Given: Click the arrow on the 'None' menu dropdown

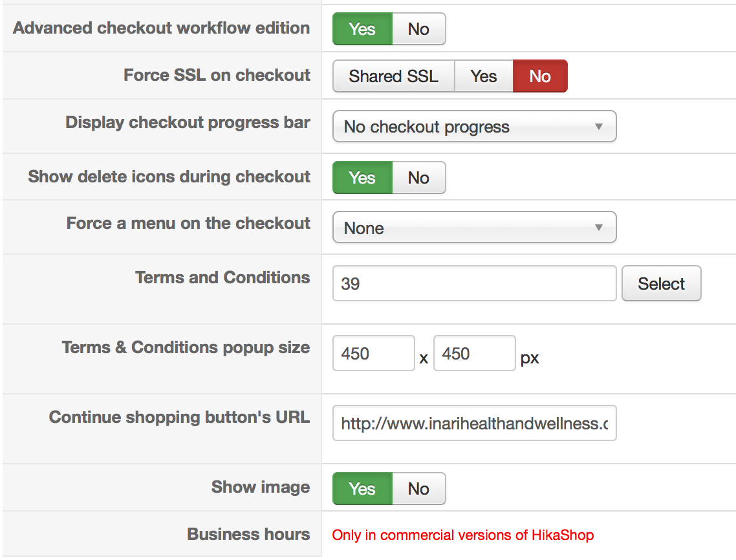Looking at the screenshot, I should (x=599, y=228).
